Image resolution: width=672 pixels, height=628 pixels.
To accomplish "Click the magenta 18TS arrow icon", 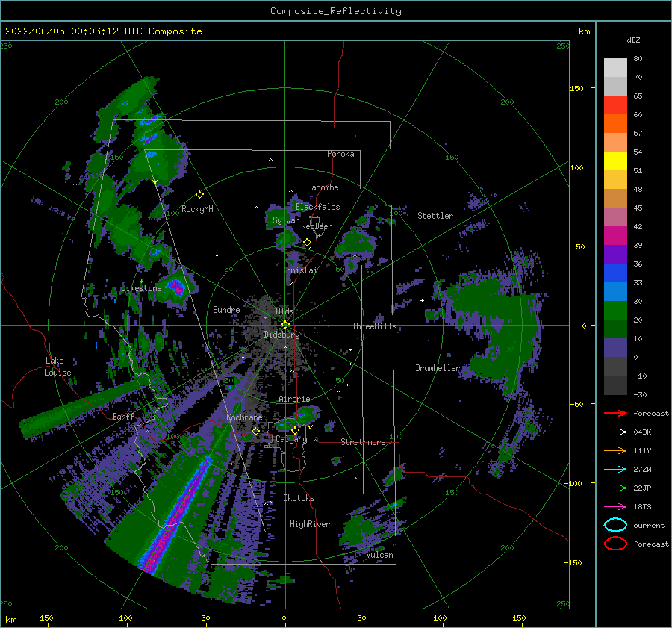I will [615, 506].
